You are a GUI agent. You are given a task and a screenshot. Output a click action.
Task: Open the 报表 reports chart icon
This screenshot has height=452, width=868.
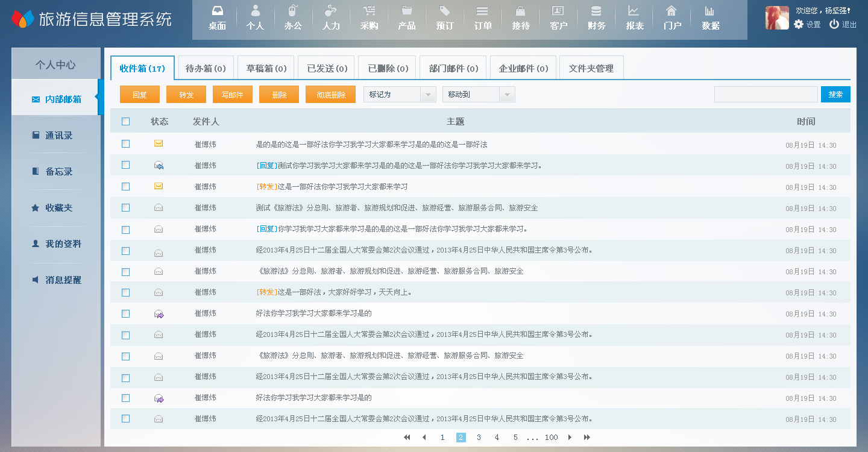click(x=635, y=18)
